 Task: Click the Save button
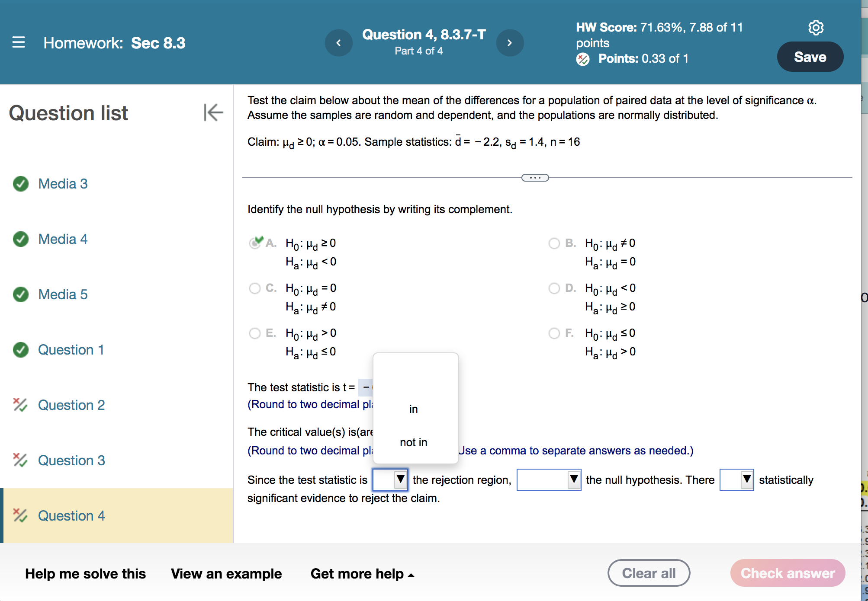pos(810,57)
